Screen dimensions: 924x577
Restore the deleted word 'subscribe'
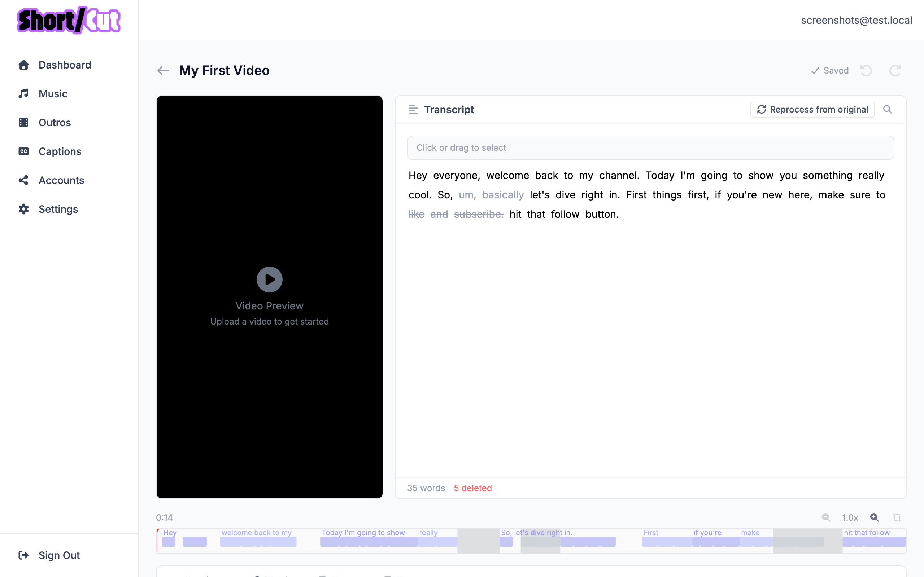(x=478, y=214)
